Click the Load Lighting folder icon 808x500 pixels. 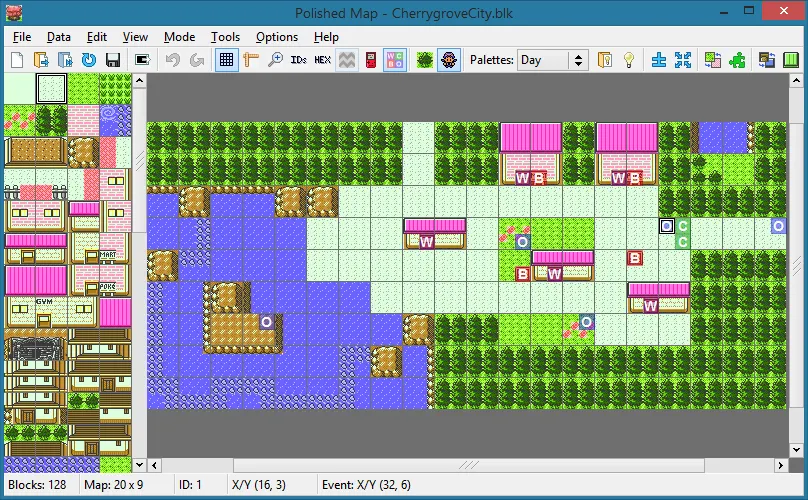coord(604,60)
